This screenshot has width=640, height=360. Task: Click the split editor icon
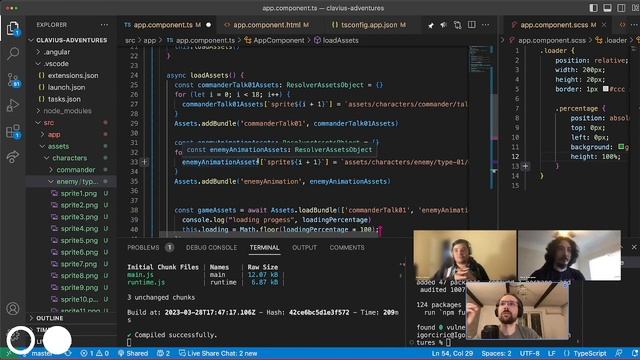pyautogui.click(x=471, y=25)
